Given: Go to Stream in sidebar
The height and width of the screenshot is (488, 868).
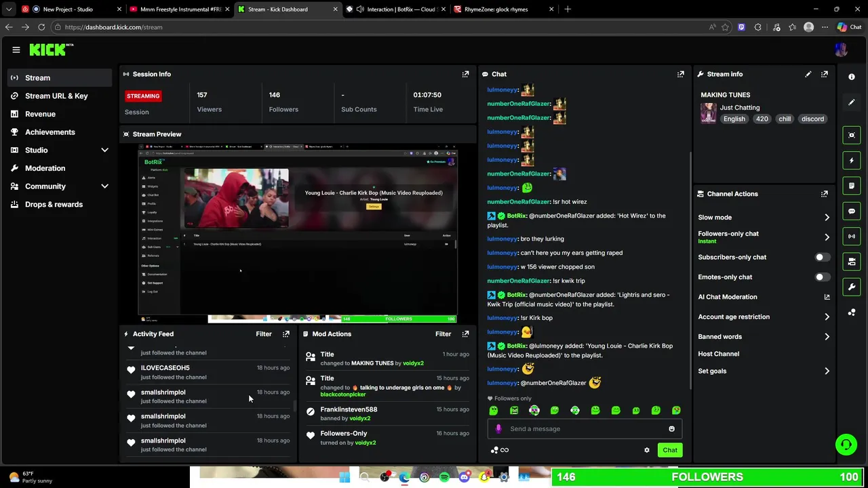Looking at the screenshot, I should point(60,77).
